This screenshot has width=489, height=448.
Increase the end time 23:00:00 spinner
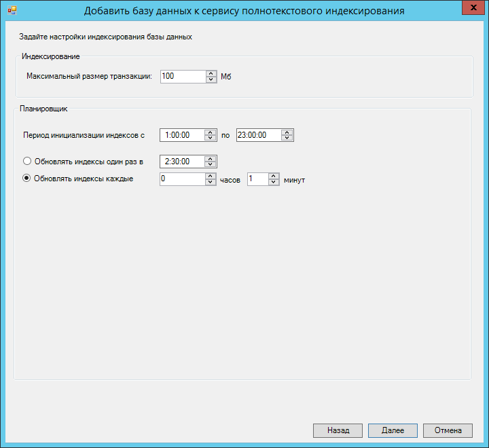(x=287, y=132)
